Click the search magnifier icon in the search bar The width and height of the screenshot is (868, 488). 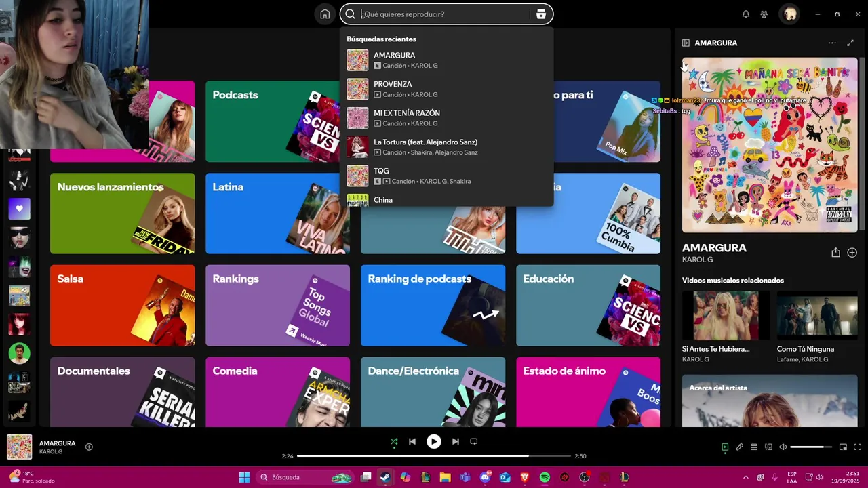350,14
